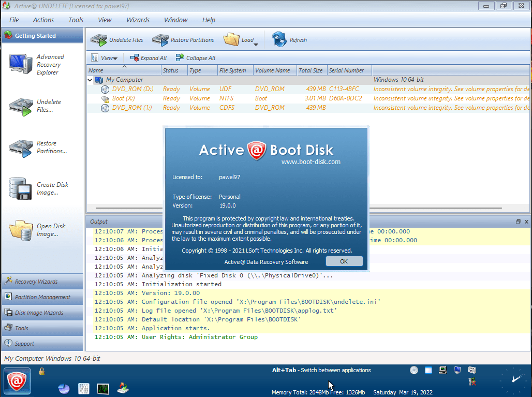The height and width of the screenshot is (397, 532).
Task: Open the Wizards menu
Action: point(138,20)
